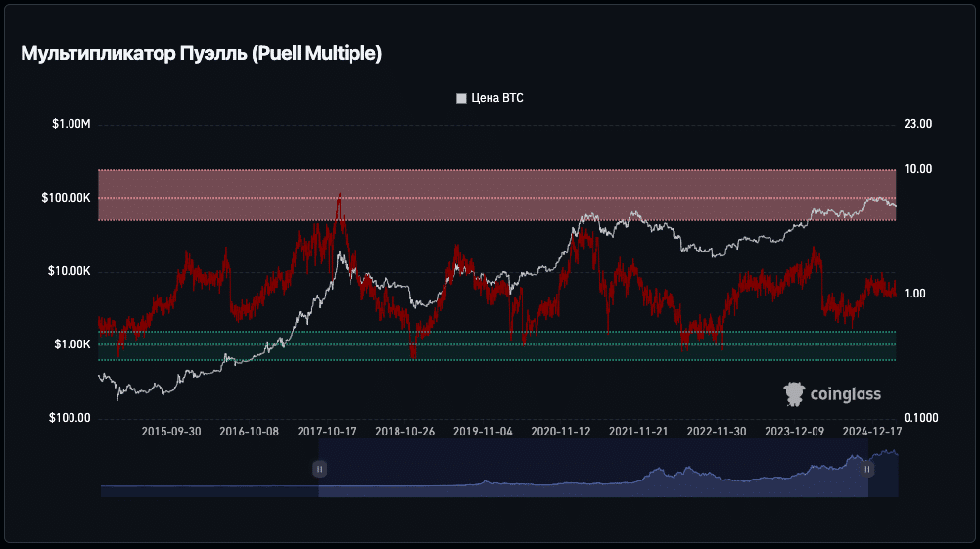Click the $1.00K left axis label

click(x=71, y=344)
